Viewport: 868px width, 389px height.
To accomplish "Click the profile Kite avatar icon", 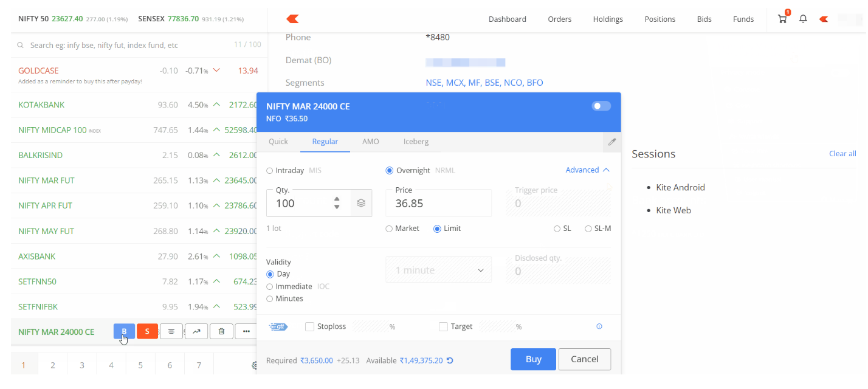I will point(824,19).
